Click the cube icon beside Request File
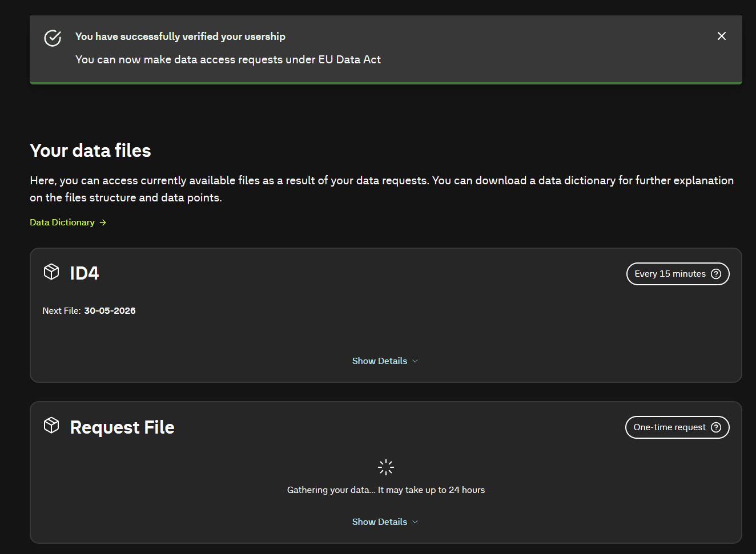The width and height of the screenshot is (756, 554). (x=51, y=425)
